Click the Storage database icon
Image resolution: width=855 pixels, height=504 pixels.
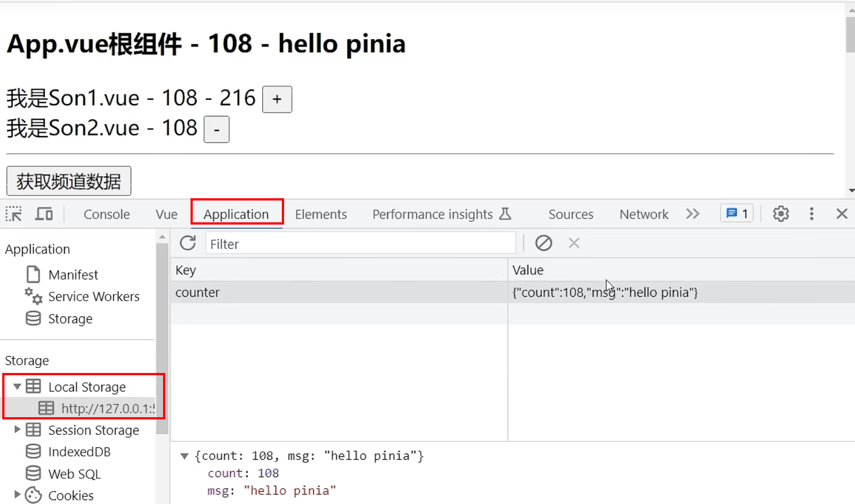pos(34,318)
